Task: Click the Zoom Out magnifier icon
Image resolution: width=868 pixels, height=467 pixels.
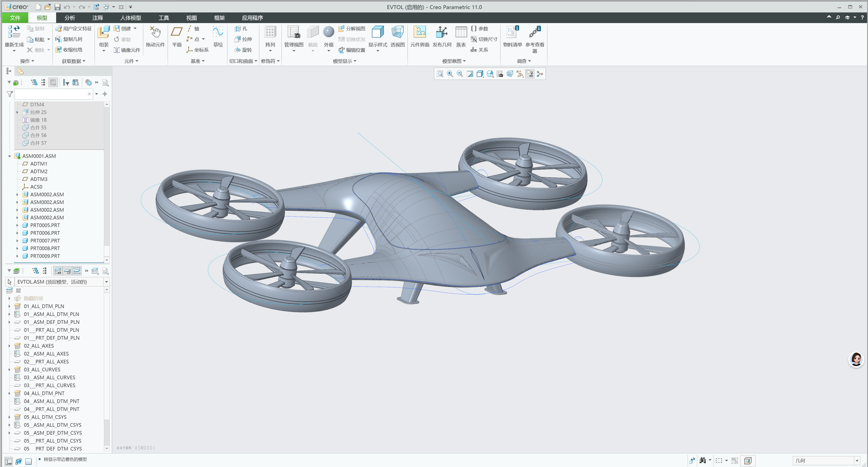Action: (x=460, y=74)
